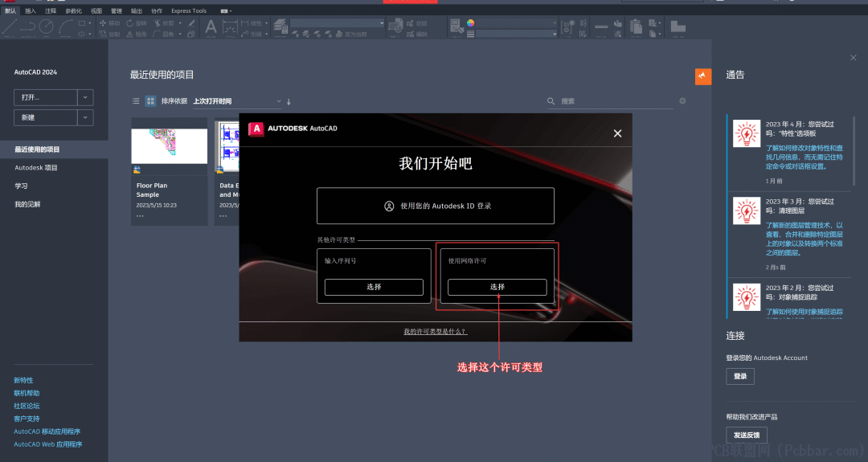Click the orange announcements megaphone icon
The image size is (868, 462).
point(703,76)
